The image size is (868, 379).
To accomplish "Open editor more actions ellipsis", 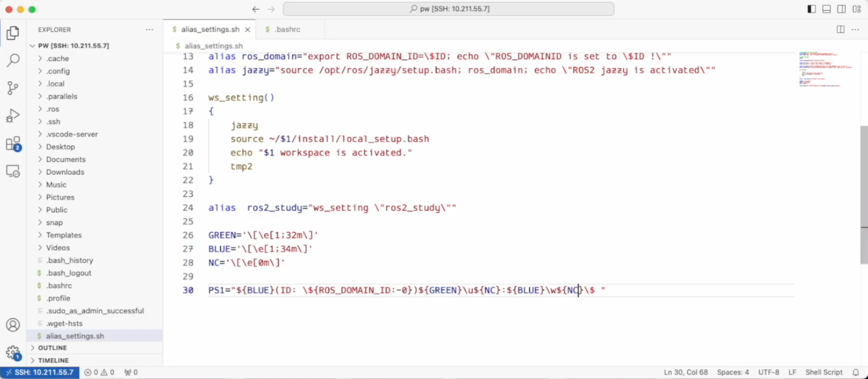I will 856,29.
